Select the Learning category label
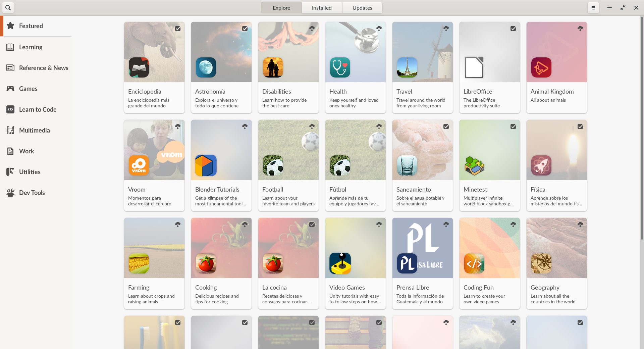The image size is (644, 349). click(31, 47)
